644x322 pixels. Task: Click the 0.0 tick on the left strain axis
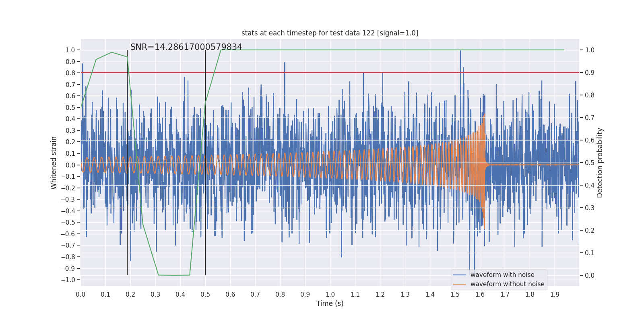coord(70,165)
